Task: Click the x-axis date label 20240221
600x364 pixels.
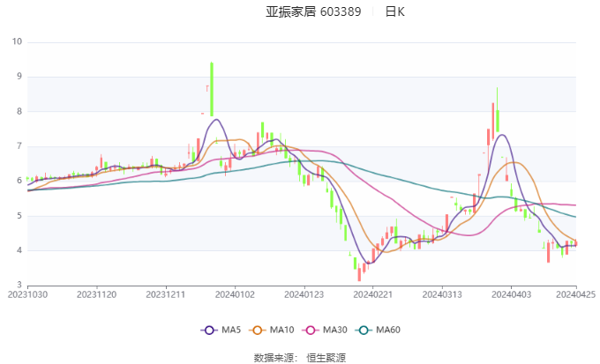Action: (x=373, y=294)
